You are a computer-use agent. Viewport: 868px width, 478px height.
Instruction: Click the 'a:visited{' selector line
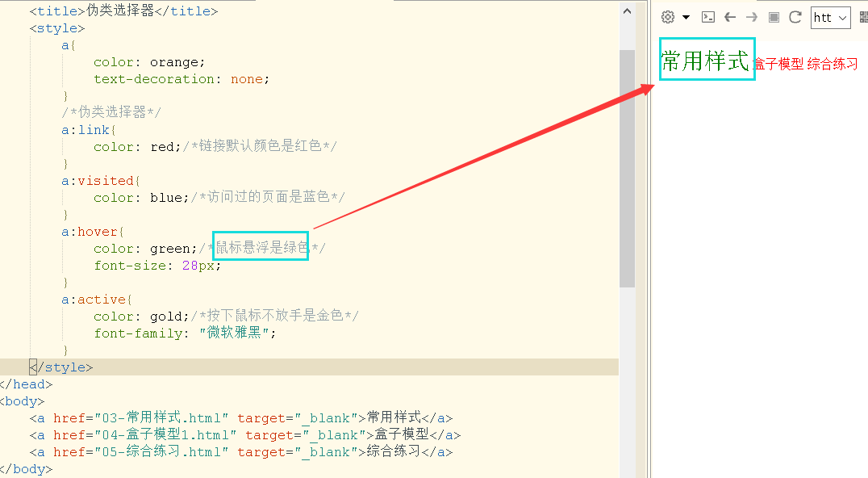tap(101, 181)
